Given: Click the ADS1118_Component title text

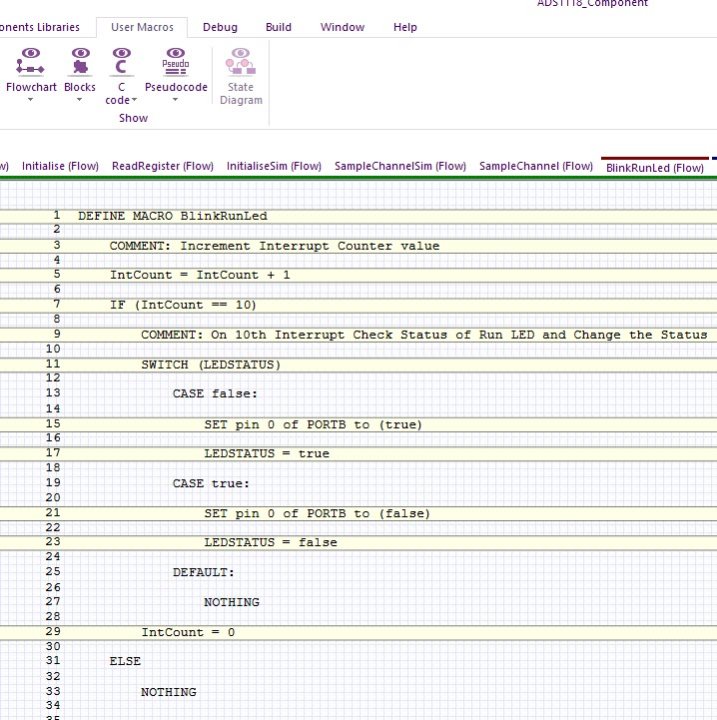Looking at the screenshot, I should coord(593,3).
